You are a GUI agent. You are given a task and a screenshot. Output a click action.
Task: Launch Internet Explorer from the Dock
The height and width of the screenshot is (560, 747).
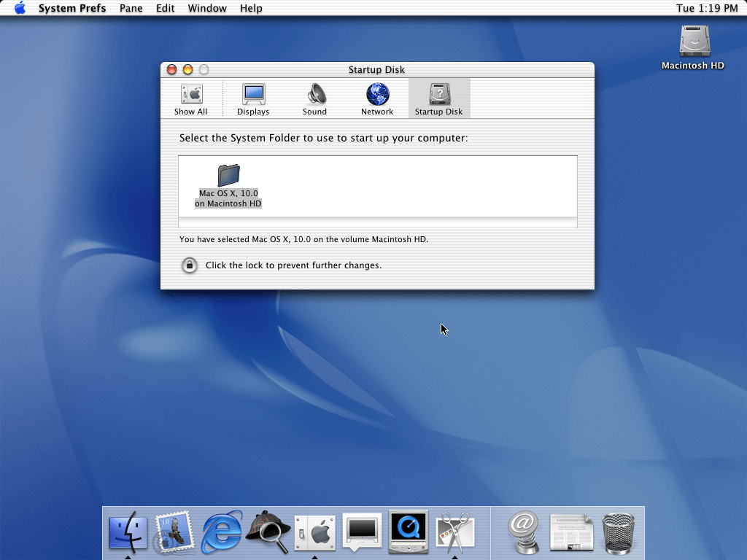pyautogui.click(x=222, y=532)
